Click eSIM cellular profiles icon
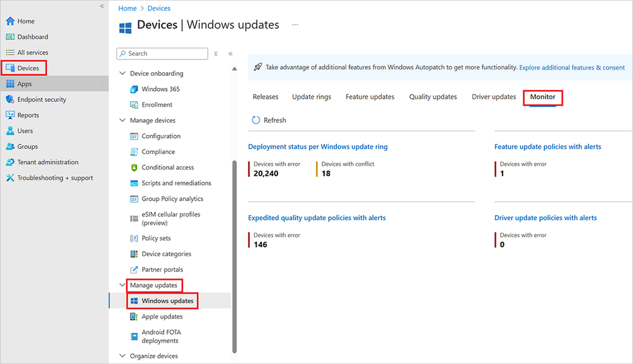 (134, 218)
